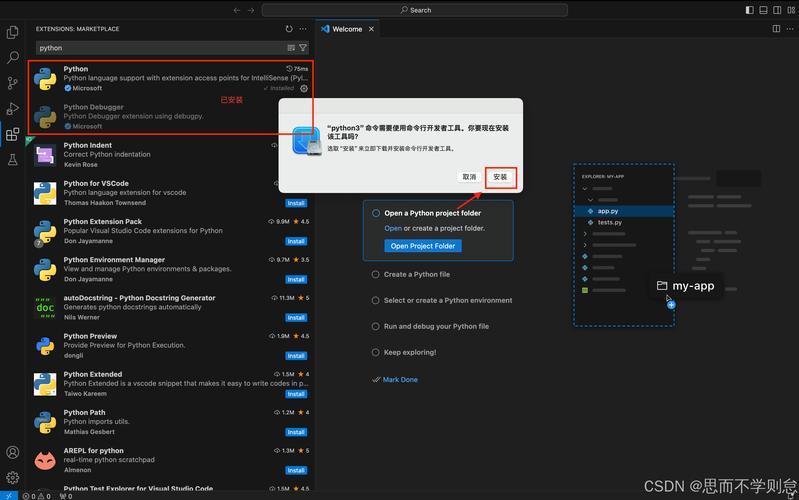Image resolution: width=799 pixels, height=500 pixels.
Task: Go forward with the navigation arrow
Action: pos(251,10)
